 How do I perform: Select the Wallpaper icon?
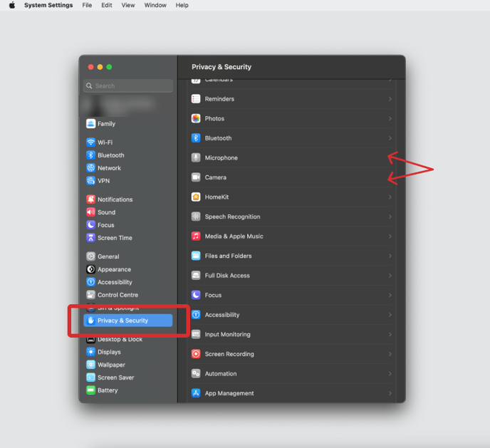coord(90,365)
